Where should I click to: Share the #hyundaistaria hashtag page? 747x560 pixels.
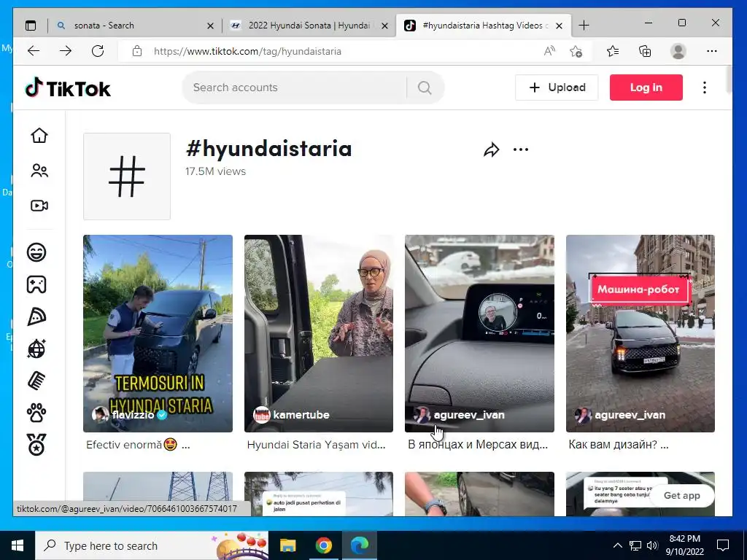coord(491,150)
